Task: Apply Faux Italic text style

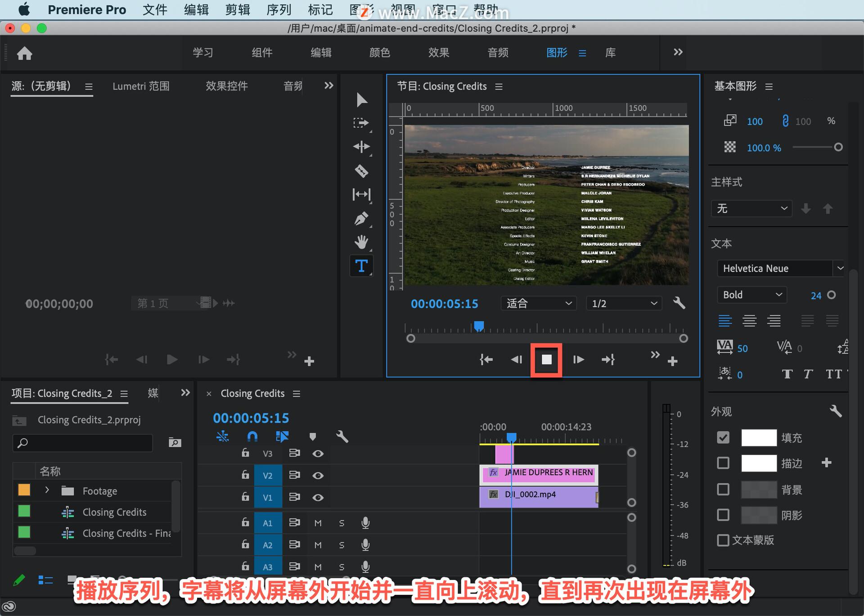Action: click(x=808, y=374)
